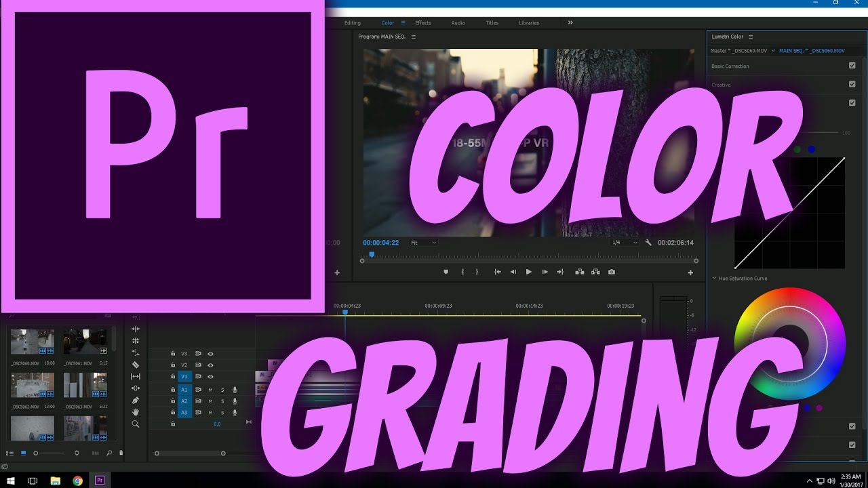The height and width of the screenshot is (488, 868).
Task: Step forward one frame
Action: tap(545, 272)
